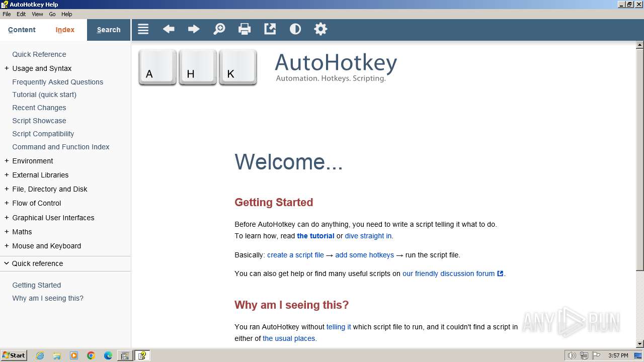This screenshot has width=644, height=362.
Task: Expand Mouse and Keyboard section
Action: tap(7, 246)
